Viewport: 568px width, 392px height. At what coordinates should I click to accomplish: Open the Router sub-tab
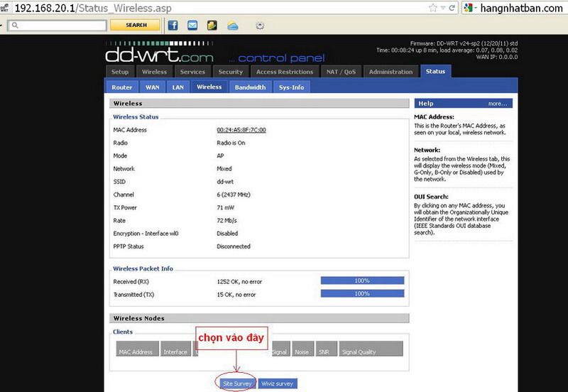coord(121,87)
